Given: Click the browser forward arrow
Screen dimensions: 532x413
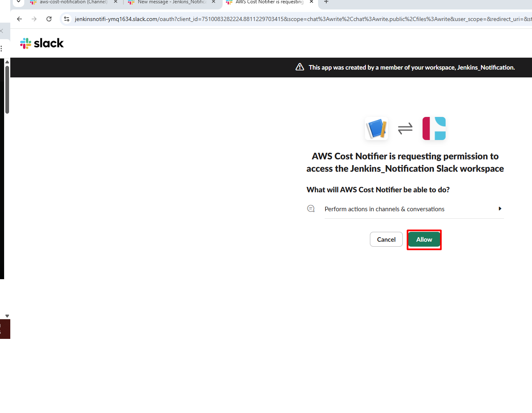Looking at the screenshot, I should [x=34, y=19].
